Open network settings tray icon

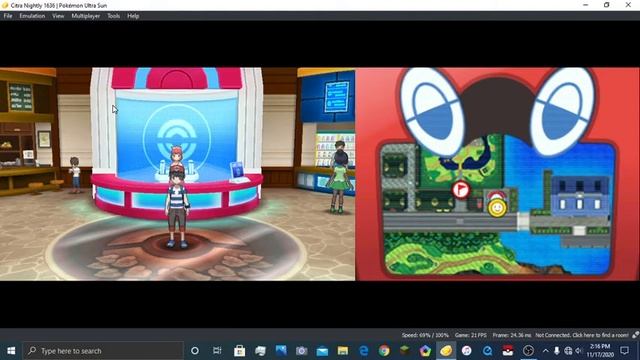568,351
